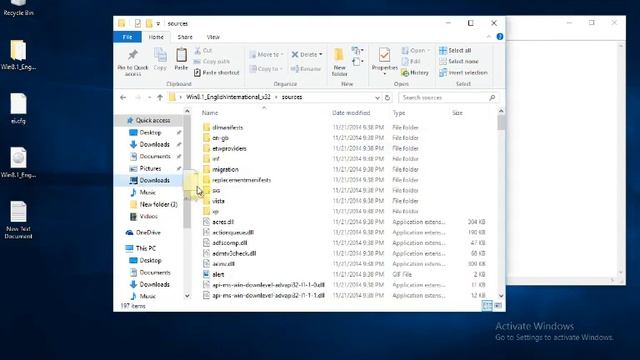Open Easy access dropdown icon
This screenshot has width=640, height=360.
(358, 62)
